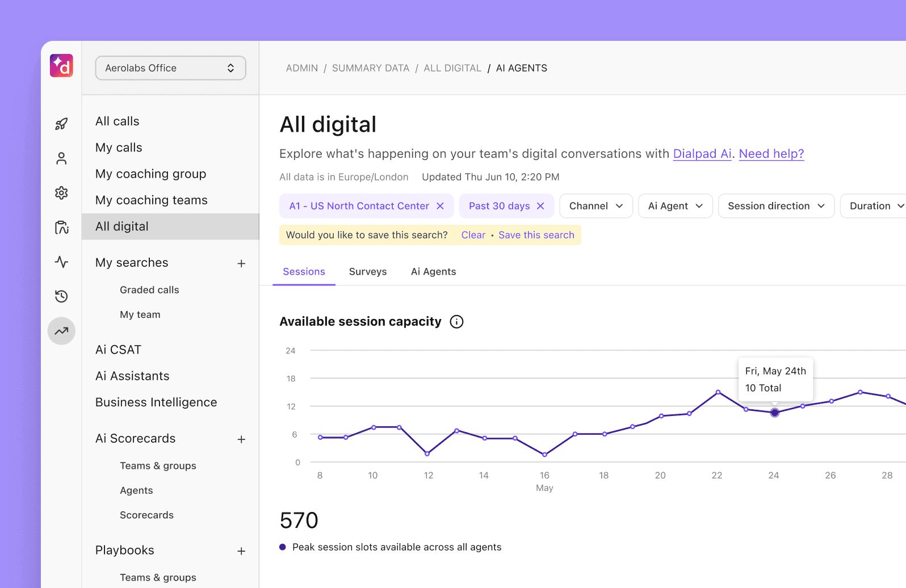The image size is (906, 588).
Task: Click info icon beside Available session capacity
Action: point(456,322)
